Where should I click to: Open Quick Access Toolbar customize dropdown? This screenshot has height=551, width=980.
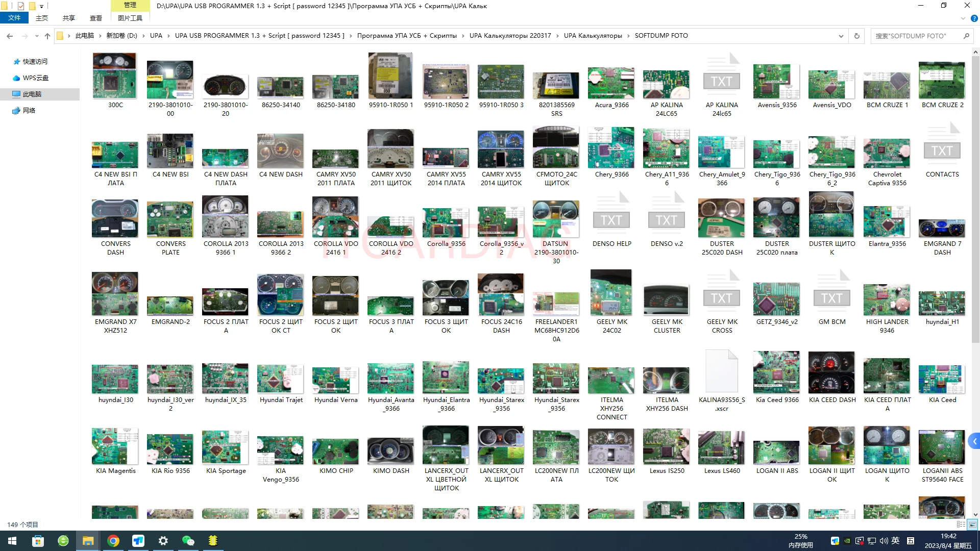[x=41, y=6]
